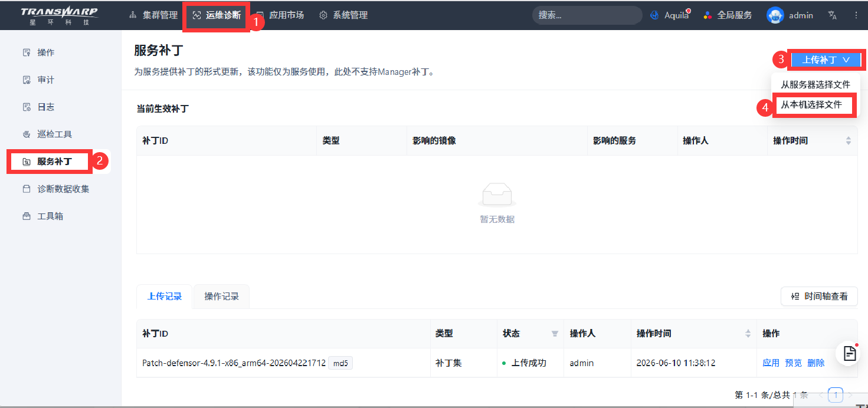Click the admin avatar icon
The width and height of the screenshot is (868, 408).
pos(775,15)
